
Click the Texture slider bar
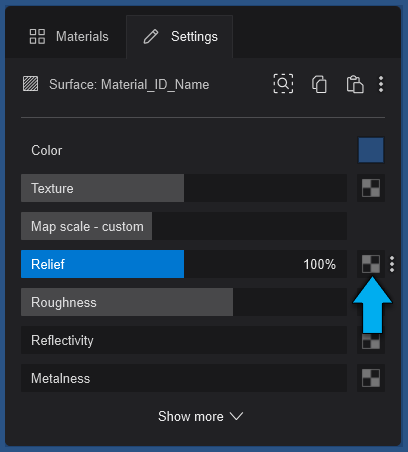(184, 188)
